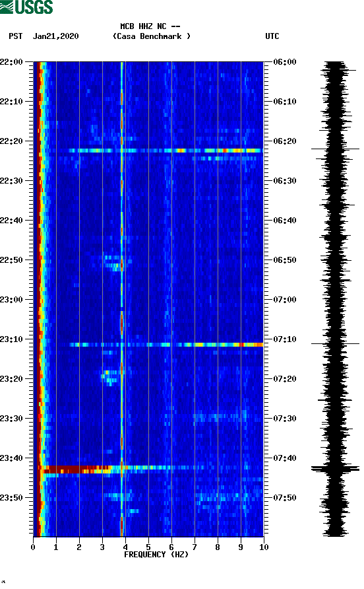Click the broadband spectrogram streak near 23:11
This screenshot has width=364, height=589.
[166, 345]
